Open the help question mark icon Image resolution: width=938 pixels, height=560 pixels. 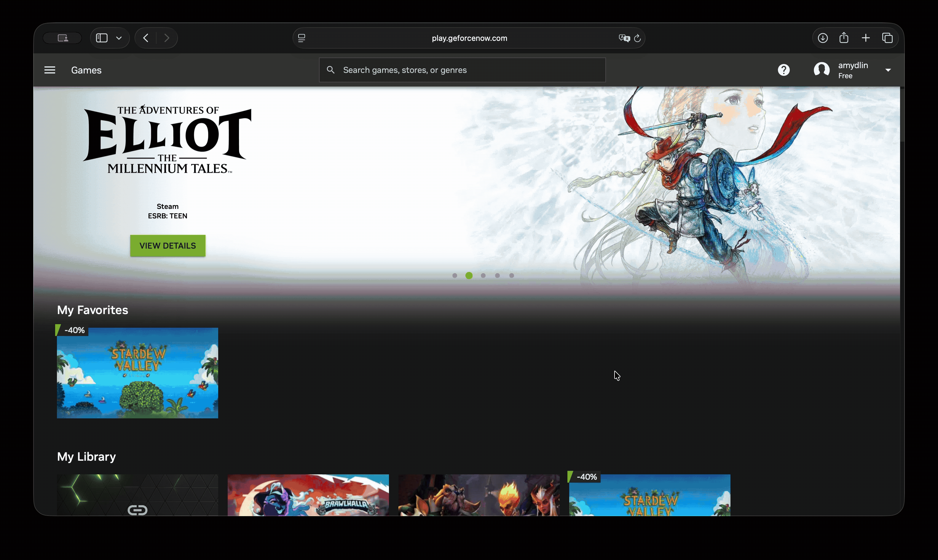click(784, 70)
